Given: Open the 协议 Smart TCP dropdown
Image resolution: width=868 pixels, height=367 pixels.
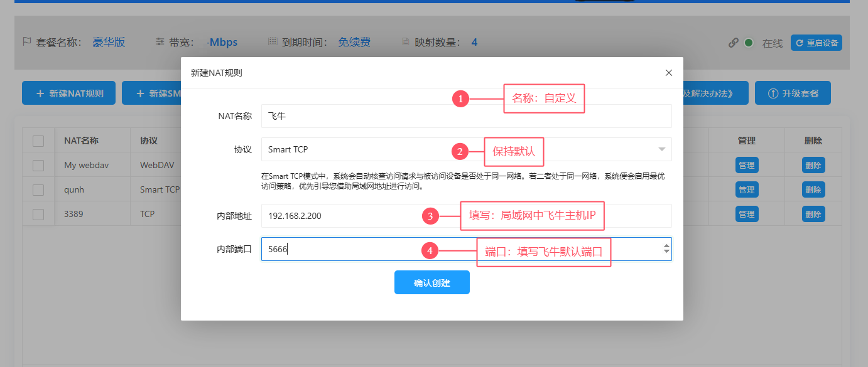Looking at the screenshot, I should [x=466, y=149].
